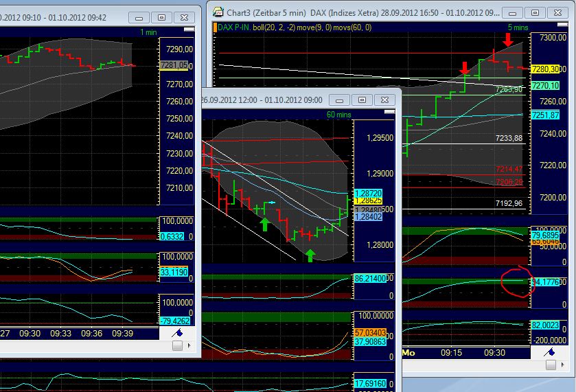
Task: Click the DAX P-IN. legend label
Action: [234, 27]
